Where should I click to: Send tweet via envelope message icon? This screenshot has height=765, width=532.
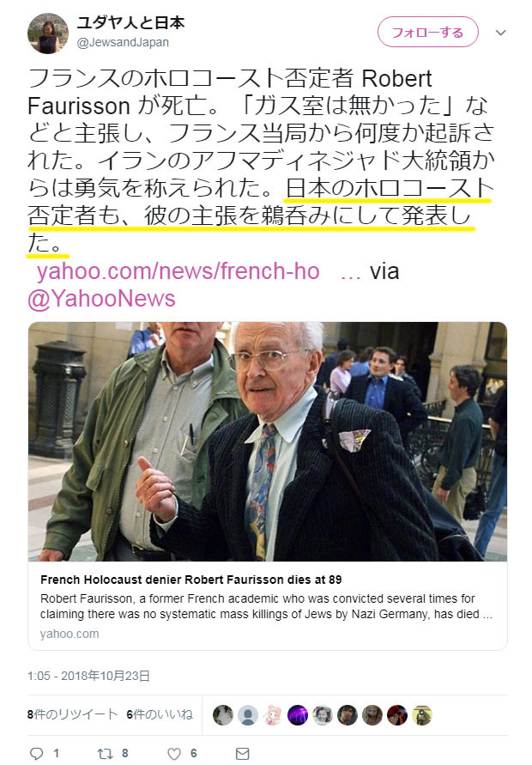pyautogui.click(x=242, y=753)
